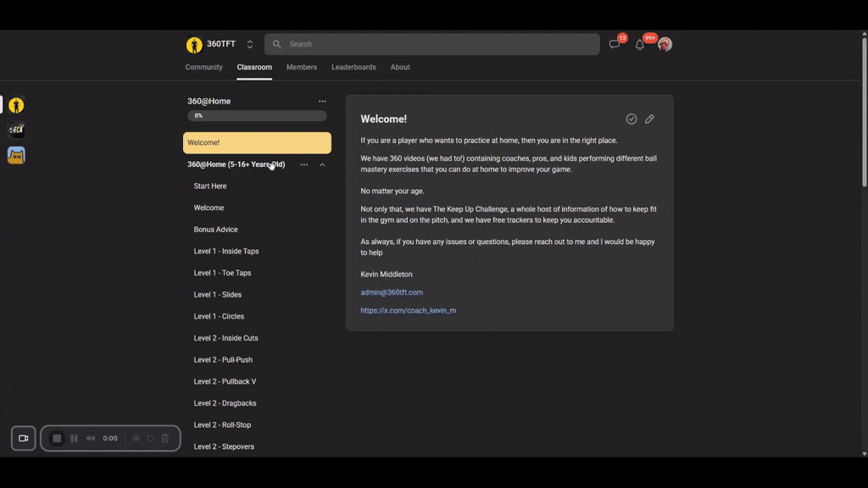This screenshot has width=868, height=488.
Task: Restart the recording with circular arrow
Action: [x=151, y=438]
